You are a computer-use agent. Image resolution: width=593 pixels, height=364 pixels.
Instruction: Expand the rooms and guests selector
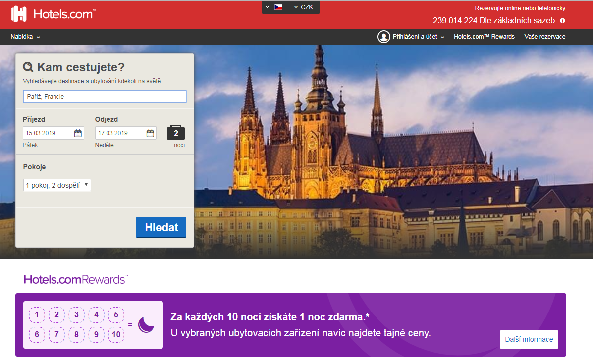[x=57, y=185]
